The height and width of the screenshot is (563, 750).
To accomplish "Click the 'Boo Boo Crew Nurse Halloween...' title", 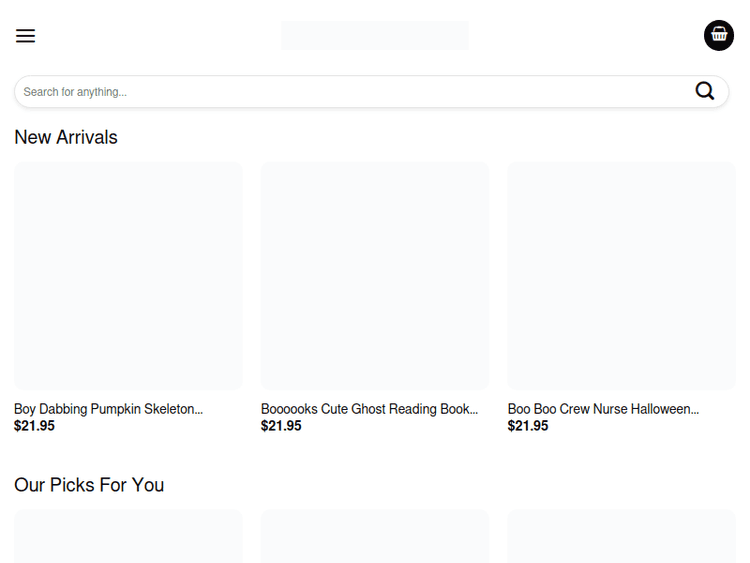I will click(x=603, y=409).
